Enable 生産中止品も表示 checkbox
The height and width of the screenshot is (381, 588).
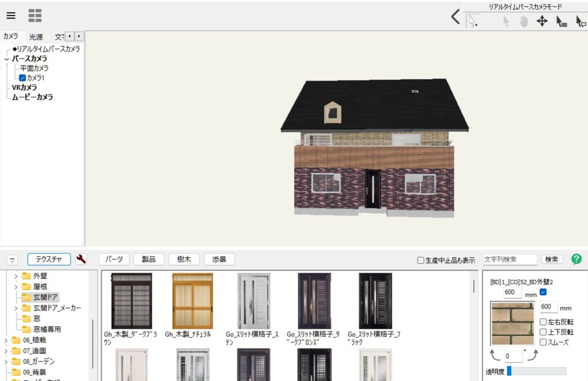click(x=420, y=260)
